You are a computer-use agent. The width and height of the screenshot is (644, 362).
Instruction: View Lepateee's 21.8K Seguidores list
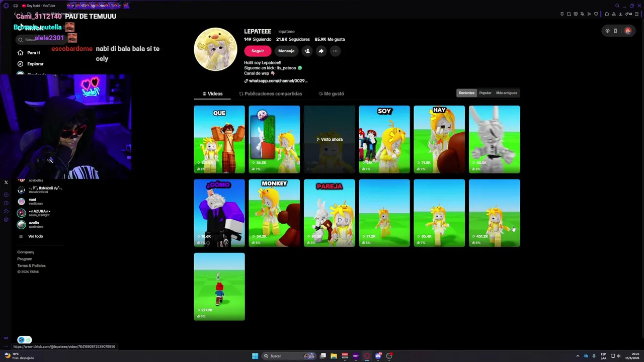point(293,39)
